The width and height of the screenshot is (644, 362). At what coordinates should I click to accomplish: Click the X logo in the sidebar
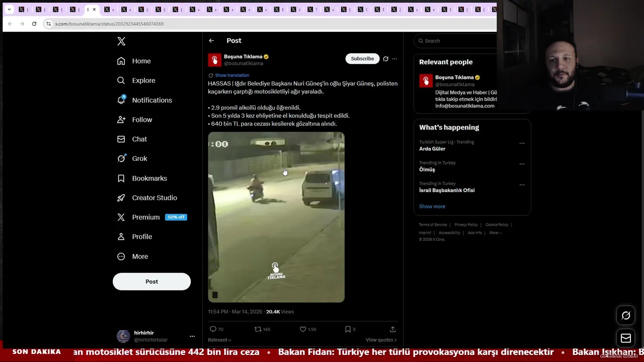121,41
